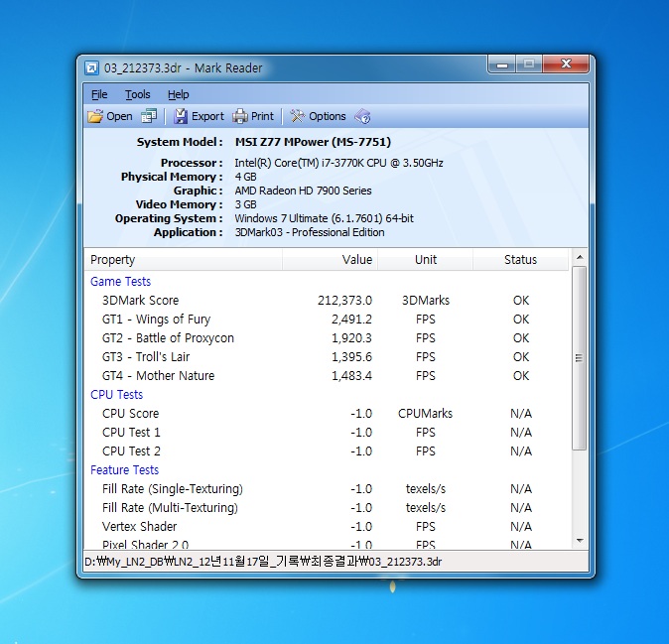
Task: Click the status bar file path
Action: coord(263,562)
